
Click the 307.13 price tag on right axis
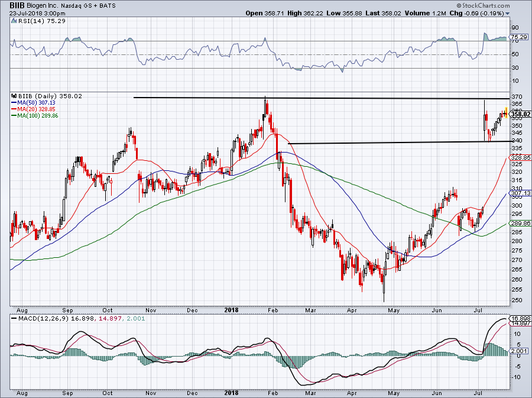pyautogui.click(x=520, y=193)
